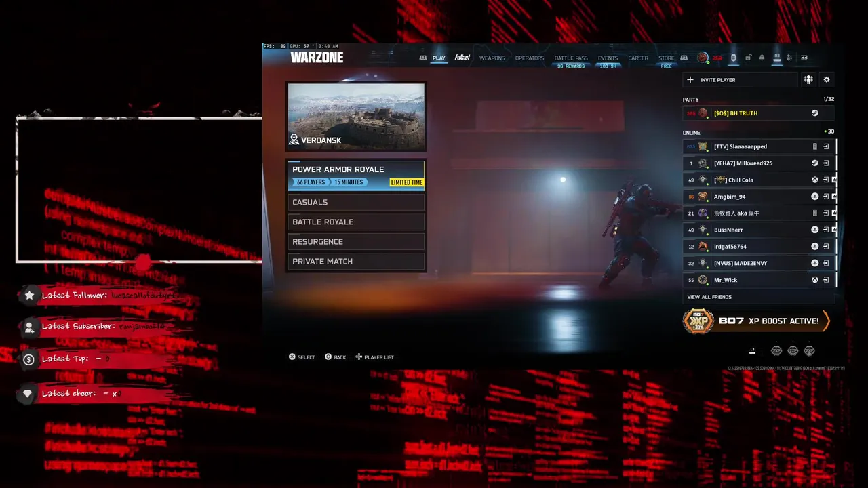The image size is (868, 488).
Task: Click Steam icon on BH TRUTH row
Action: [815, 113]
